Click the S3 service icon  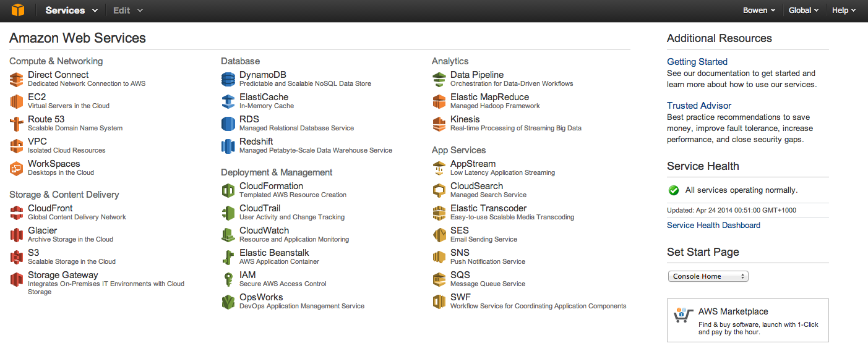17,257
